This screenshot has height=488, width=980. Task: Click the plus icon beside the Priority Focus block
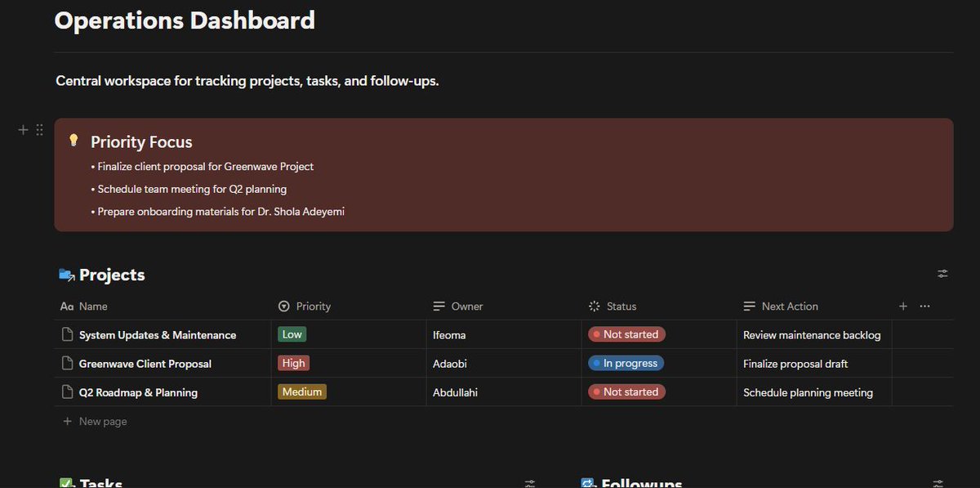tap(23, 130)
